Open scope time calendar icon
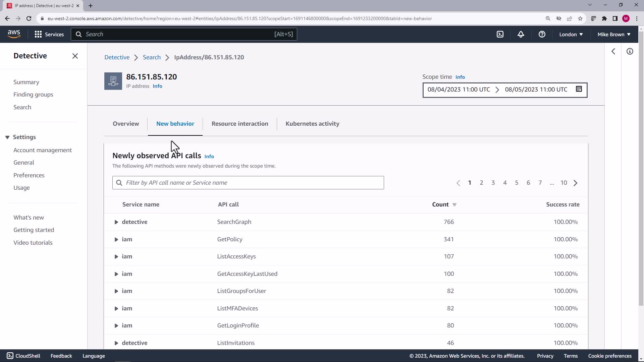The width and height of the screenshot is (644, 362). [x=579, y=89]
